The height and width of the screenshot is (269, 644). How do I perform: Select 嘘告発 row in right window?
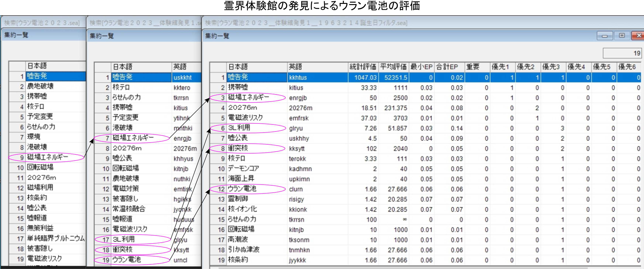click(x=425, y=77)
